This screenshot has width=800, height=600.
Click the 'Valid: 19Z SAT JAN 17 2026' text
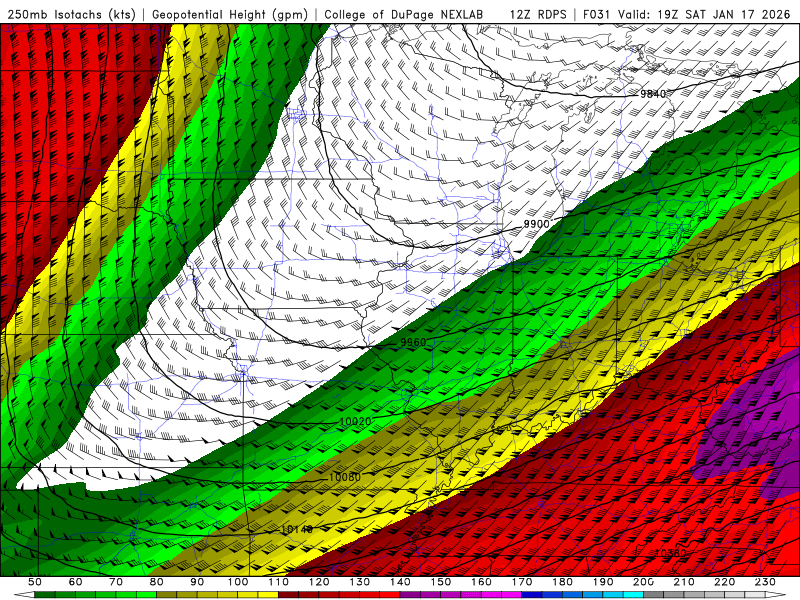pyautogui.click(x=704, y=15)
